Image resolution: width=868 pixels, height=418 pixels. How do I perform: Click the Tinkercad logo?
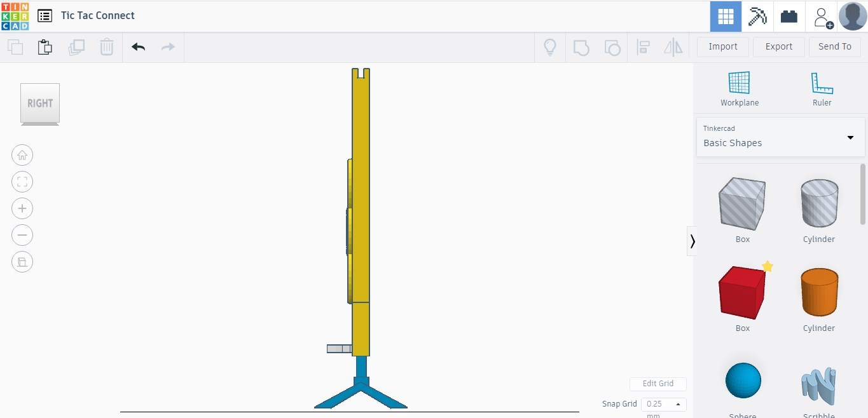pos(15,16)
